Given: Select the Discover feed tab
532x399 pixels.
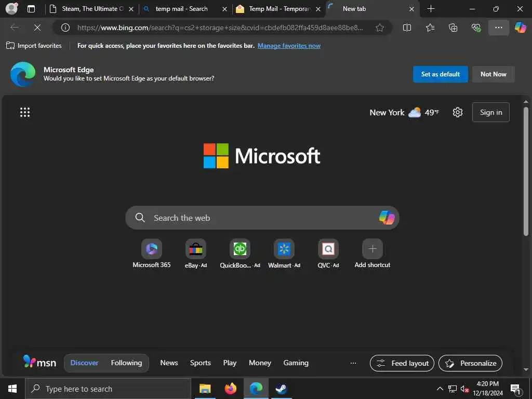Looking at the screenshot, I should (x=84, y=363).
